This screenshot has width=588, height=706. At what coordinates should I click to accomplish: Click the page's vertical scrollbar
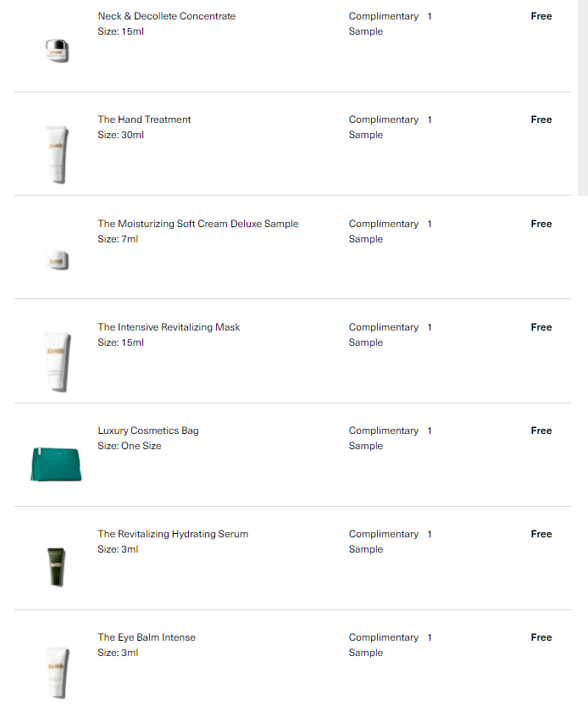point(583,97)
